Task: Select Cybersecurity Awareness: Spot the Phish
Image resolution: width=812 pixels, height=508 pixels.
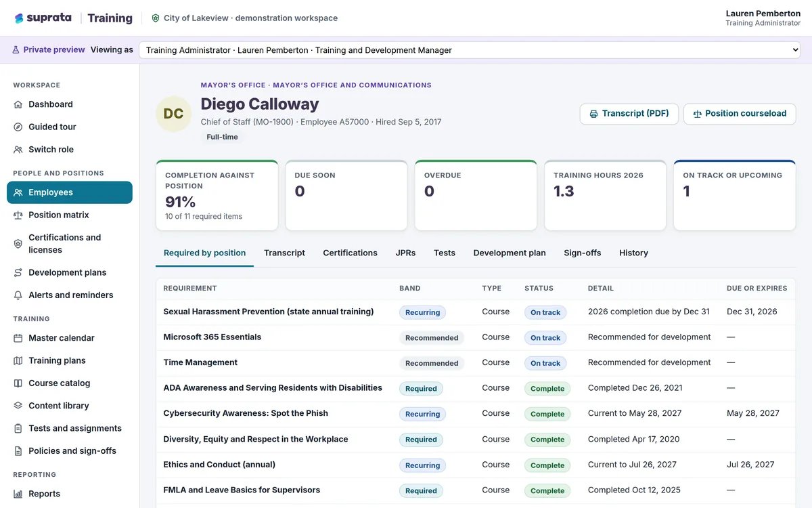Action: pos(246,413)
